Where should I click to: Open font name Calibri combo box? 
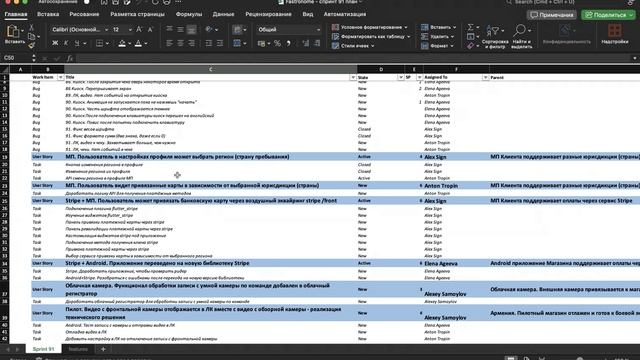click(80, 29)
